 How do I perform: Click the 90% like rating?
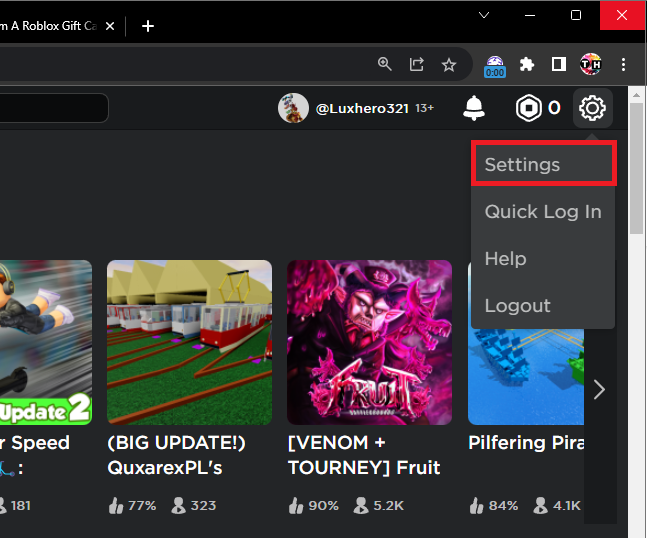coord(313,505)
